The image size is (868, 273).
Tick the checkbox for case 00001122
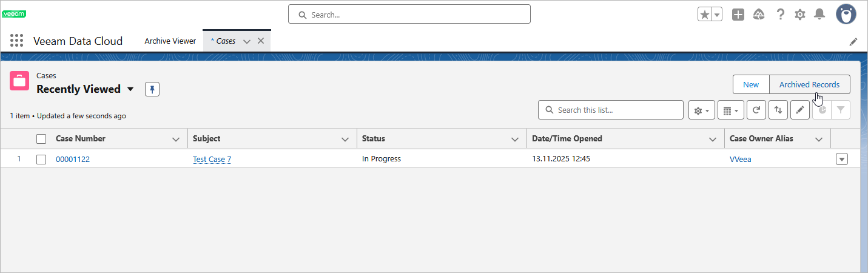tap(41, 160)
